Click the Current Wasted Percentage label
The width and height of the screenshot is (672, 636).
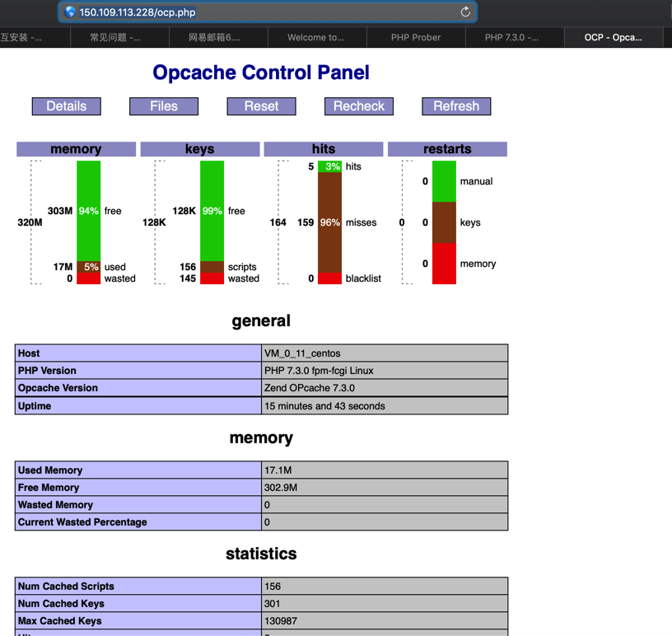82,522
